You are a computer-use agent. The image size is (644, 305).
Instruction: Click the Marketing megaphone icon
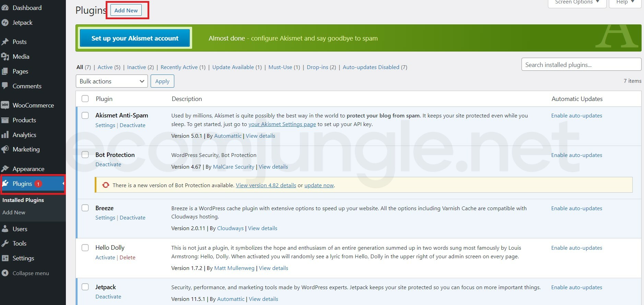tap(5, 149)
